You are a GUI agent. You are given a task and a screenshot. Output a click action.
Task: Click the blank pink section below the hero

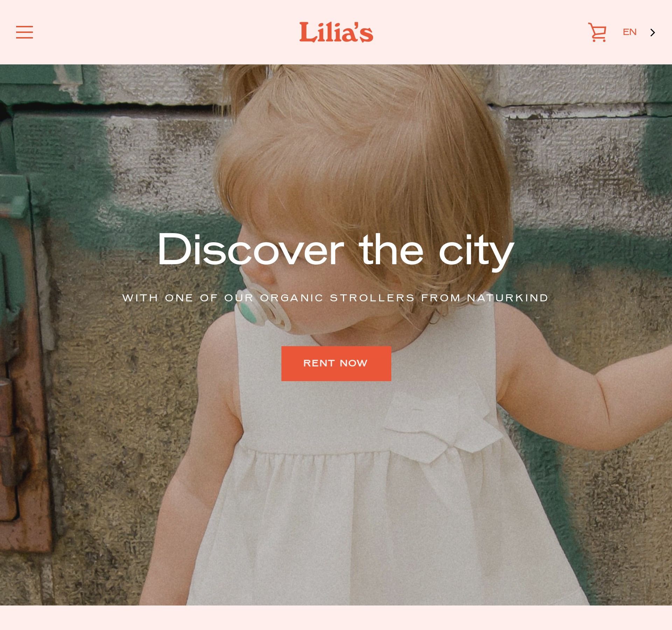pyautogui.click(x=336, y=617)
